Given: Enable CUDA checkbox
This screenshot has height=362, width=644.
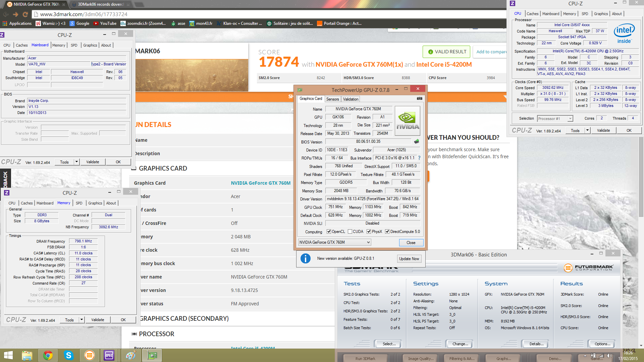Looking at the screenshot, I should click(350, 232).
